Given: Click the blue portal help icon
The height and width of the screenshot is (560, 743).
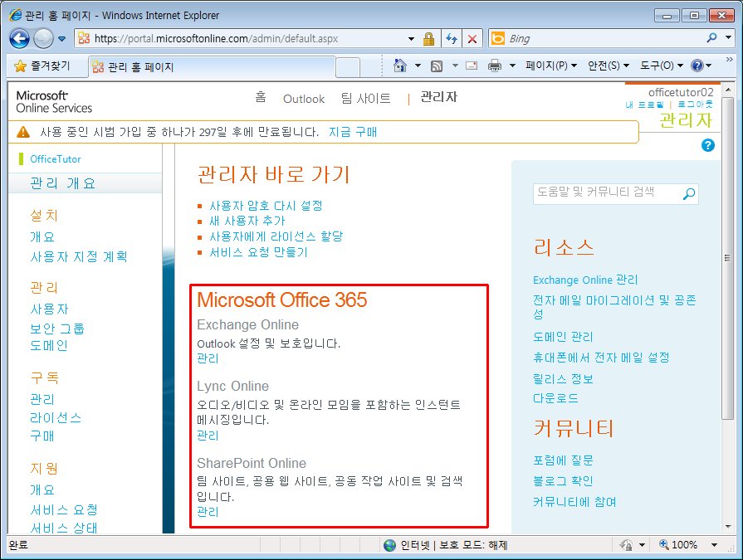Looking at the screenshot, I should coord(707,145).
